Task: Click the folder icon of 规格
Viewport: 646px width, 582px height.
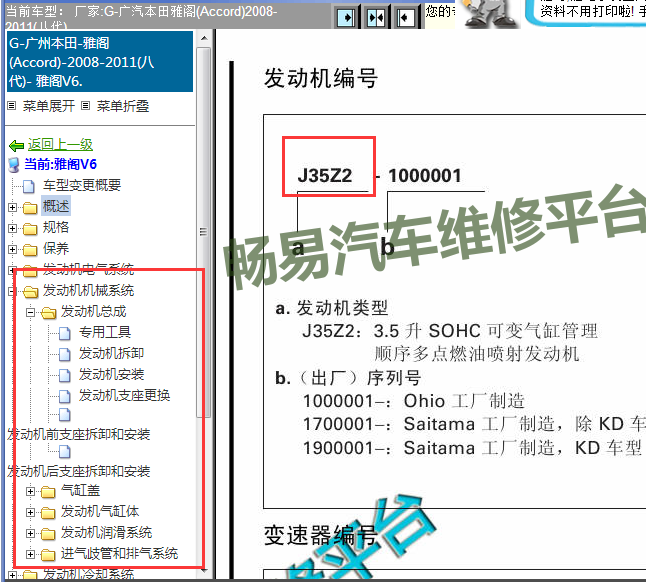Action: 30,229
